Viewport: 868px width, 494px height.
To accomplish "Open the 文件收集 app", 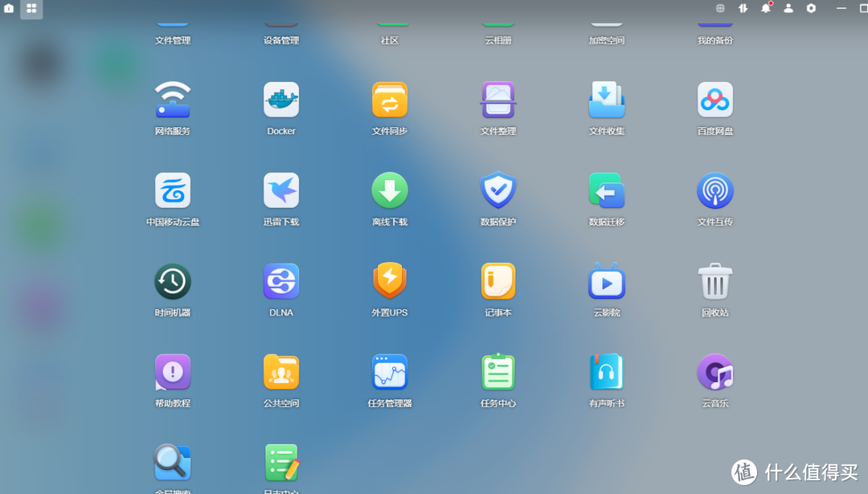I will (607, 100).
